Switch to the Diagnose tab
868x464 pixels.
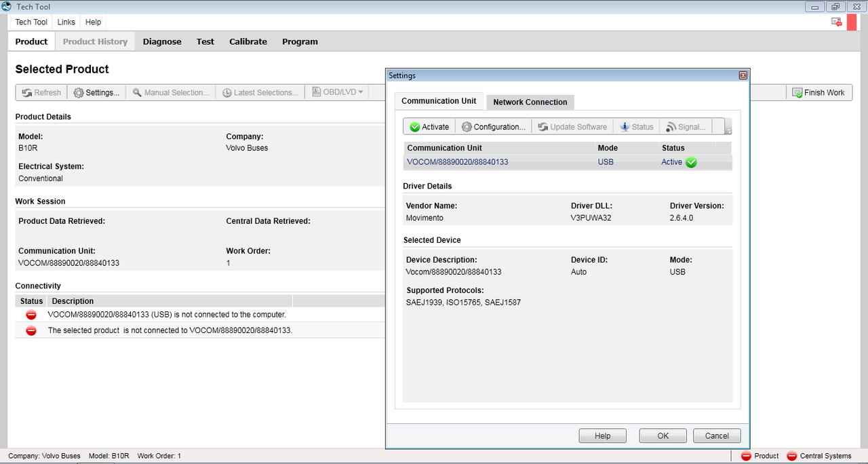pyautogui.click(x=162, y=41)
